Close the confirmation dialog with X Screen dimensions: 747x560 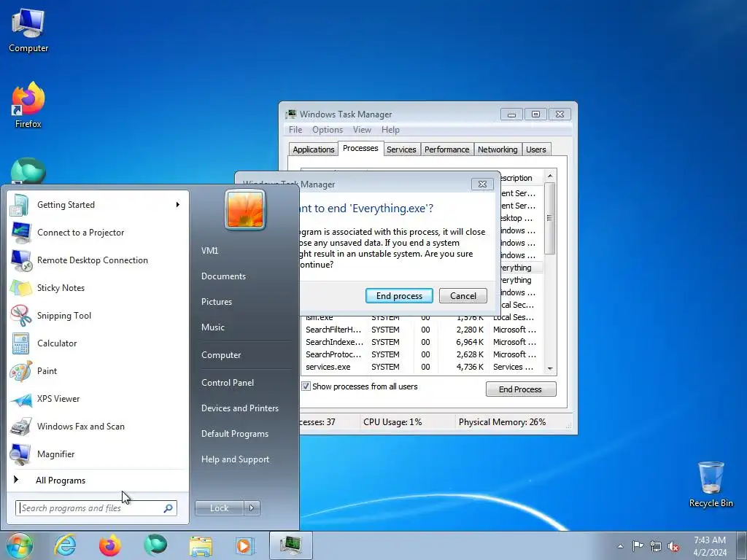click(x=482, y=184)
